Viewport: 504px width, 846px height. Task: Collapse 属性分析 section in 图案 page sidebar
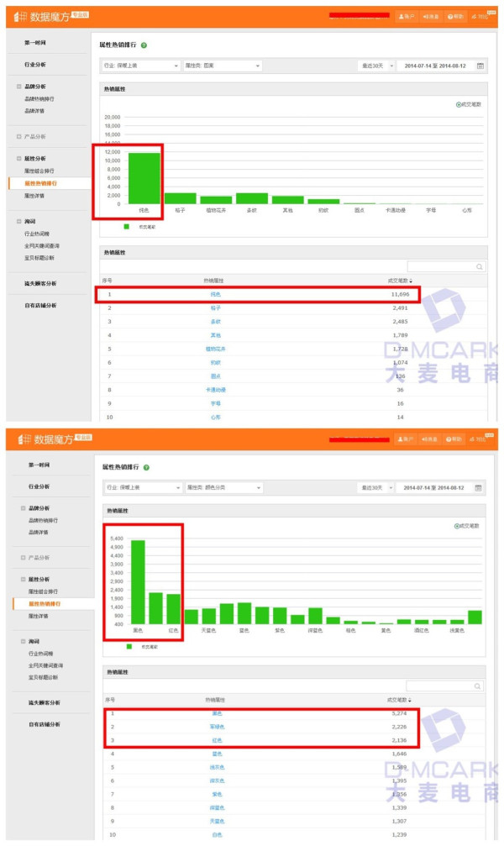tap(18, 159)
